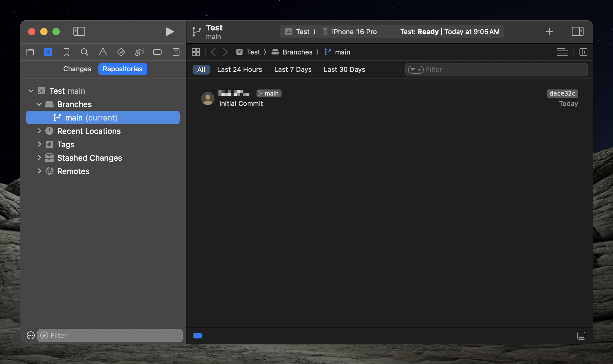Open the Find navigator magnifier icon

pyautogui.click(x=84, y=52)
